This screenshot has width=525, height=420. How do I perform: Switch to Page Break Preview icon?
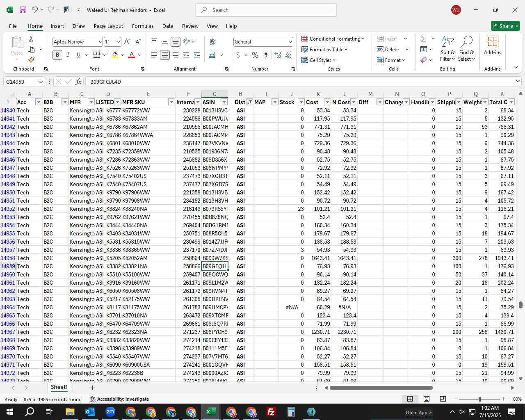click(x=443, y=399)
